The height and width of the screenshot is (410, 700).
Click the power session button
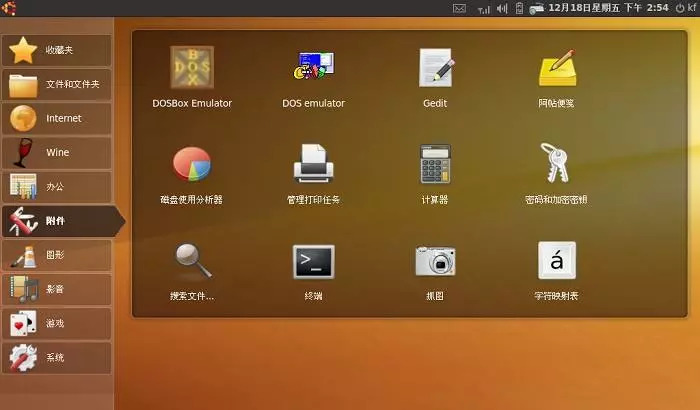coord(686,8)
